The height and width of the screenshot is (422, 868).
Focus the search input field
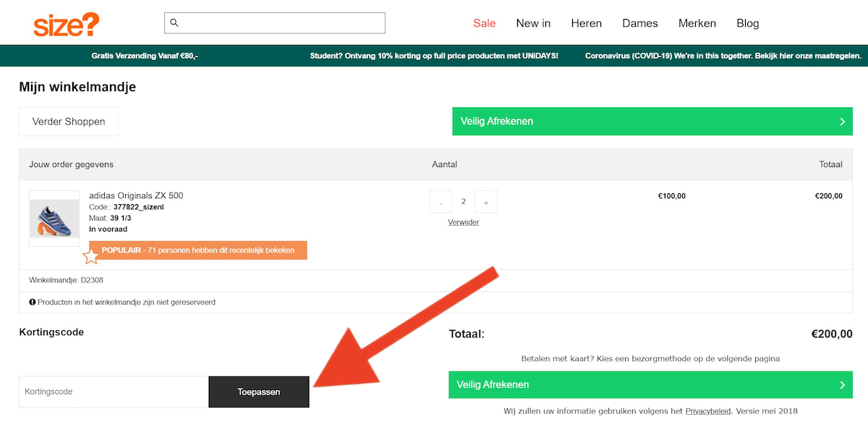click(x=275, y=23)
